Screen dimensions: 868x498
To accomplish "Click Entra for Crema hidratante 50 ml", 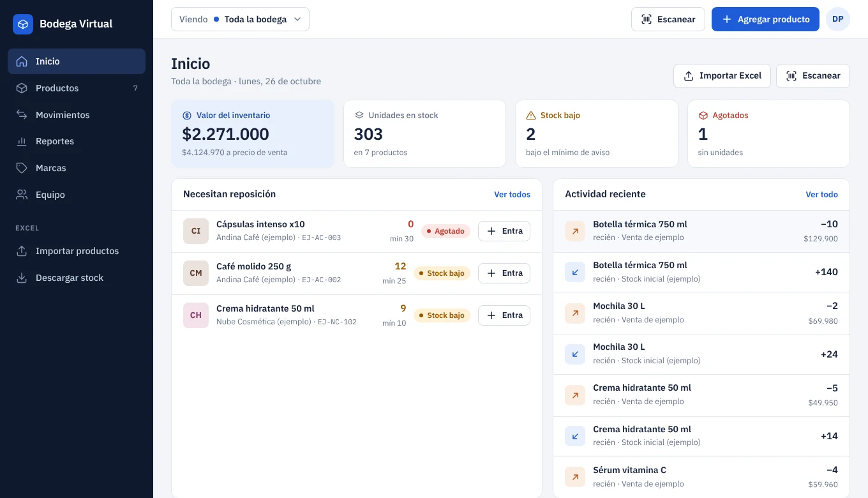I will point(504,315).
